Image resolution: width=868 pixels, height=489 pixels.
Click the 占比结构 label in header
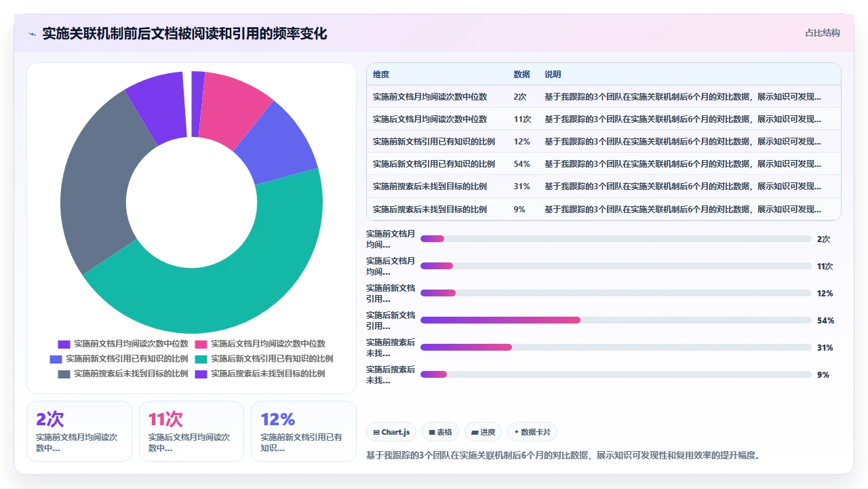pos(823,33)
